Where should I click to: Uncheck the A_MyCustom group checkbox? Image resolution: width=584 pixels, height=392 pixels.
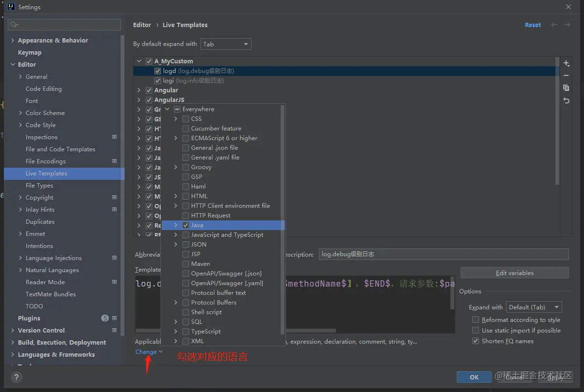pyautogui.click(x=149, y=61)
